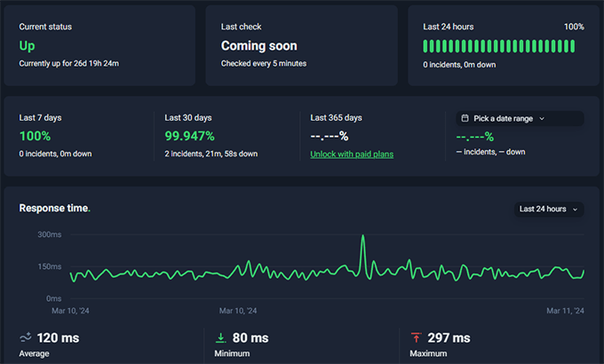Click the 120 ms average value
This screenshot has height=364, width=604.
point(58,337)
